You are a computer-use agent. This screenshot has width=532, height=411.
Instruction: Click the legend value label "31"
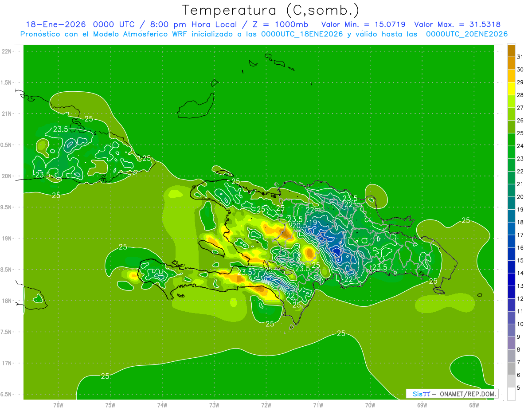pyautogui.click(x=520, y=57)
